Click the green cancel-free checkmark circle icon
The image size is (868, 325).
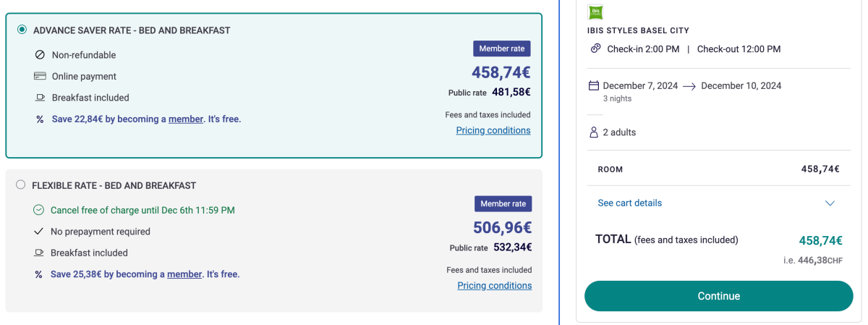tap(39, 210)
